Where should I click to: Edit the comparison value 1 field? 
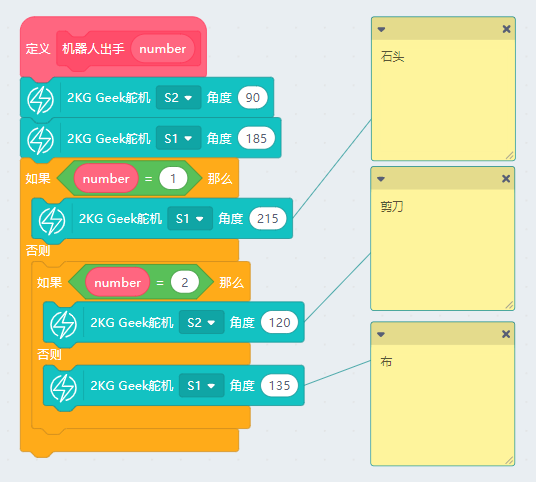click(x=173, y=178)
